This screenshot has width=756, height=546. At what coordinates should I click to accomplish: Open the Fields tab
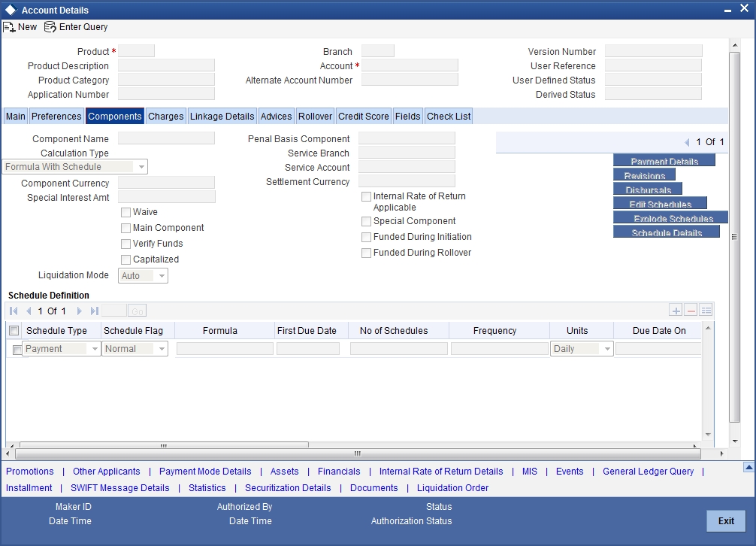click(408, 117)
